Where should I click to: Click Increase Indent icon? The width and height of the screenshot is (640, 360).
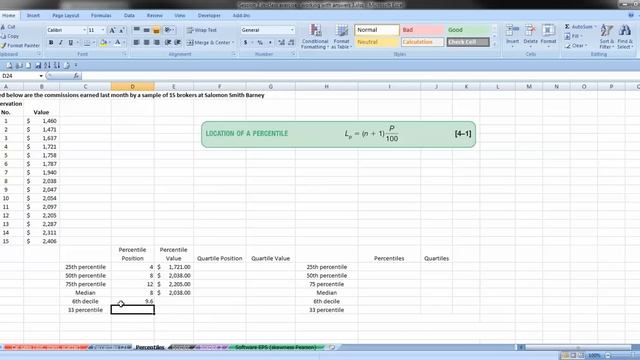click(178, 42)
